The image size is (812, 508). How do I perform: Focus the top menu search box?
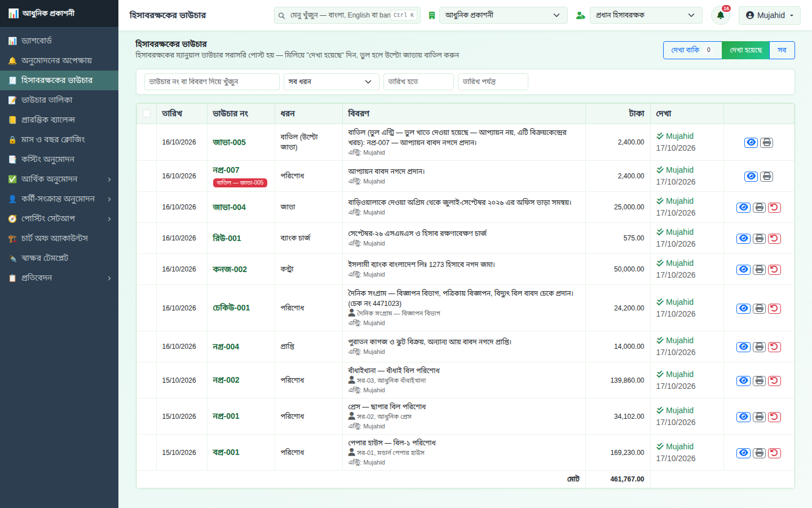point(347,15)
